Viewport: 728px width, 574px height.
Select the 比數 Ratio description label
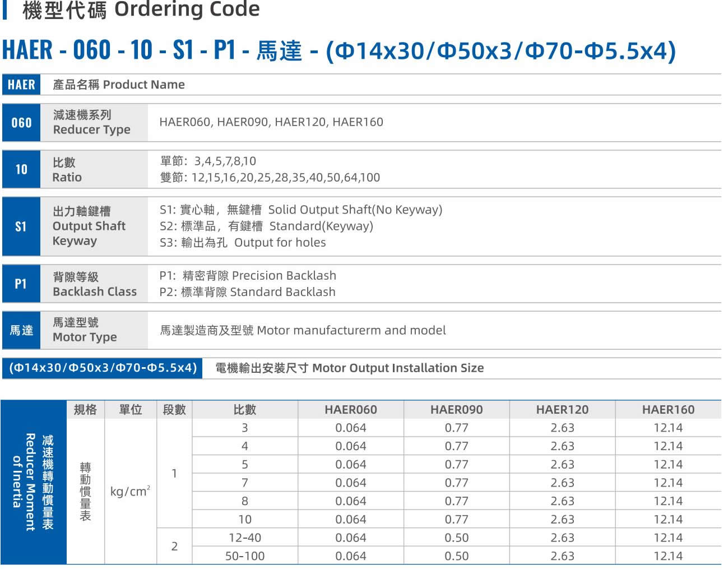coord(67,170)
